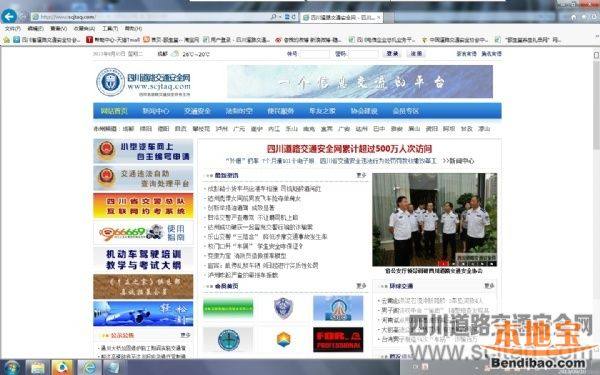Click the browser forward arrow button
This screenshot has width=600, height=375.
click(x=23, y=16)
